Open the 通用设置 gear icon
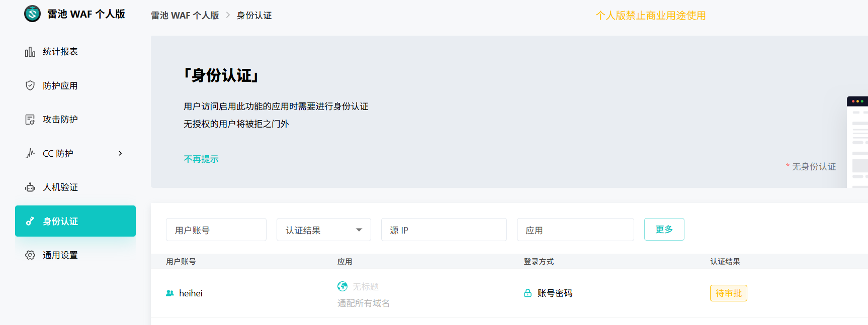 (30, 255)
